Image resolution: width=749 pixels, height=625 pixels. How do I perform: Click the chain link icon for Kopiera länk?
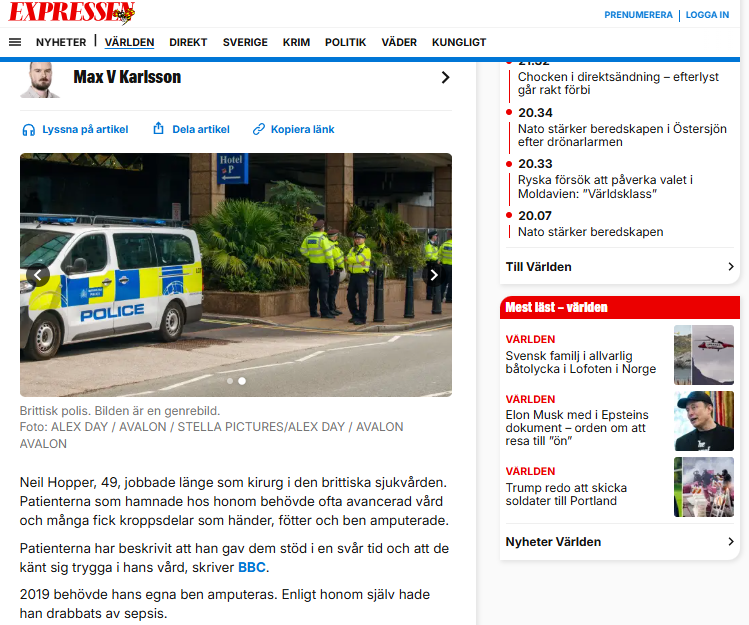tap(258, 129)
